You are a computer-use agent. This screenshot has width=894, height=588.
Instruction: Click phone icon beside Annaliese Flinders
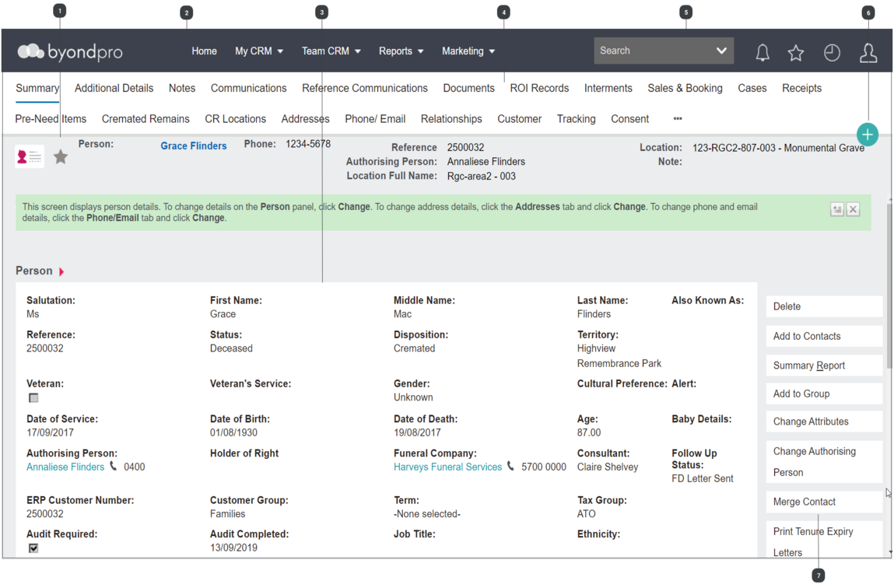pos(114,466)
